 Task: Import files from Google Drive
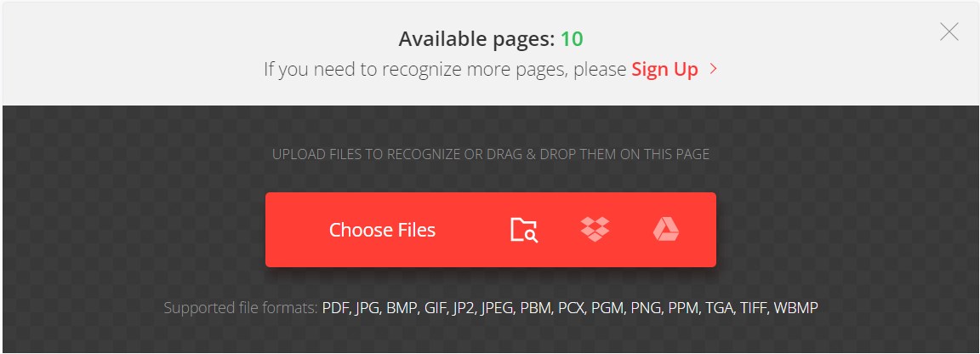pos(665,230)
